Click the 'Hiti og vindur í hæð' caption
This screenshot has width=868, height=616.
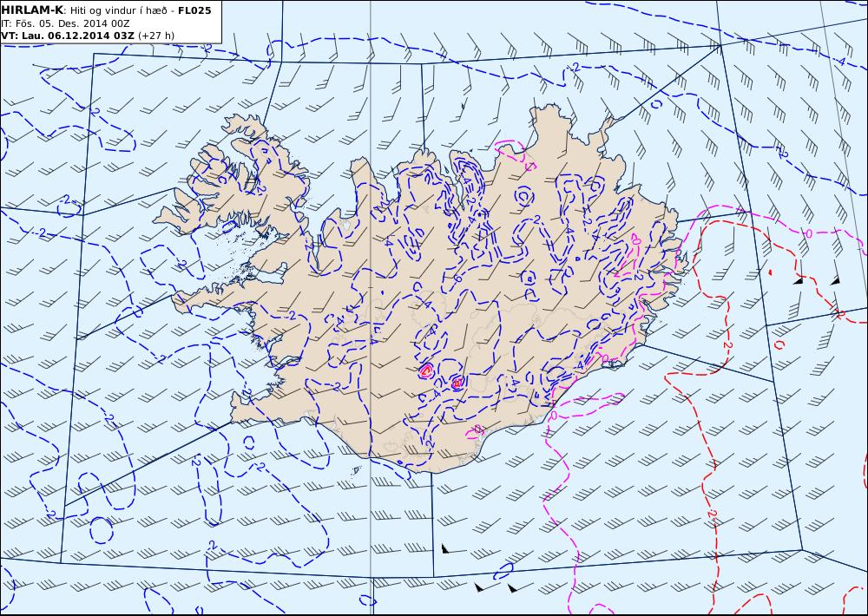118,10
